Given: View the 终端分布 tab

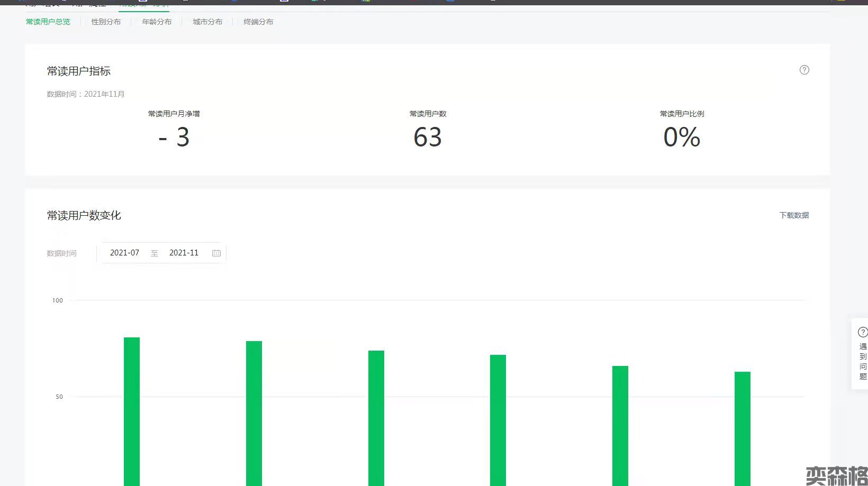Looking at the screenshot, I should 258,22.
